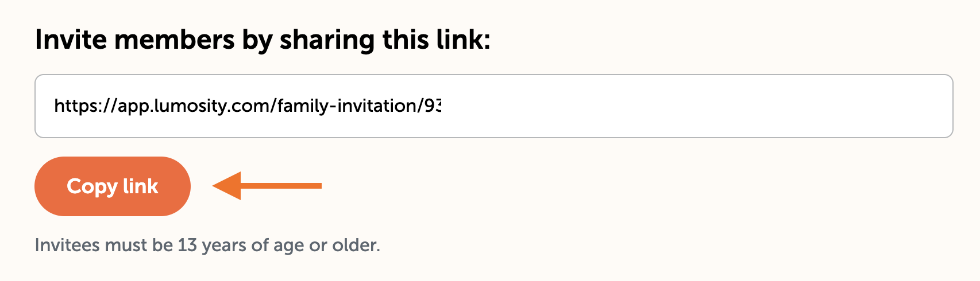Click the orange arrow pointing at Copy link
The width and height of the screenshot is (980, 281).
pyautogui.click(x=267, y=185)
